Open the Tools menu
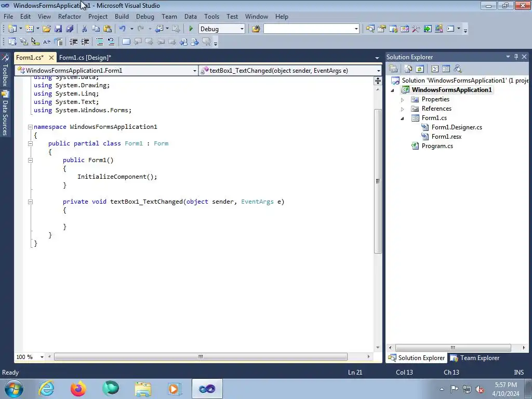 tap(211, 16)
